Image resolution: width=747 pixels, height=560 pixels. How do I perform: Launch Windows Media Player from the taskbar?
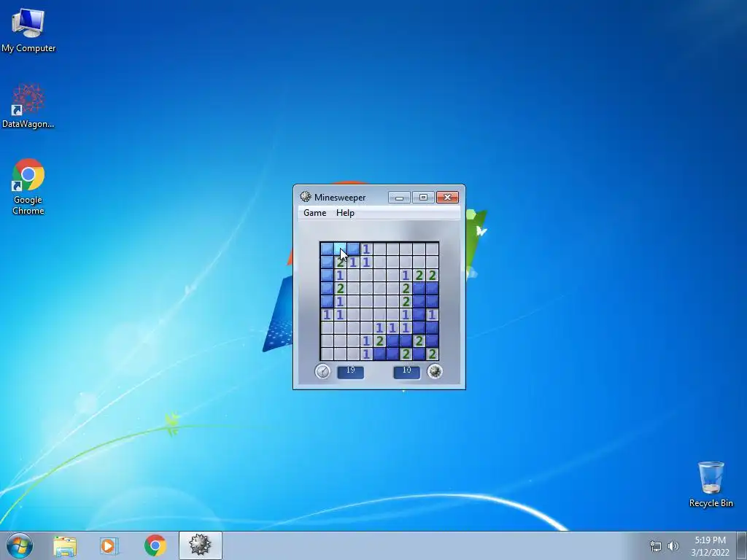click(109, 545)
